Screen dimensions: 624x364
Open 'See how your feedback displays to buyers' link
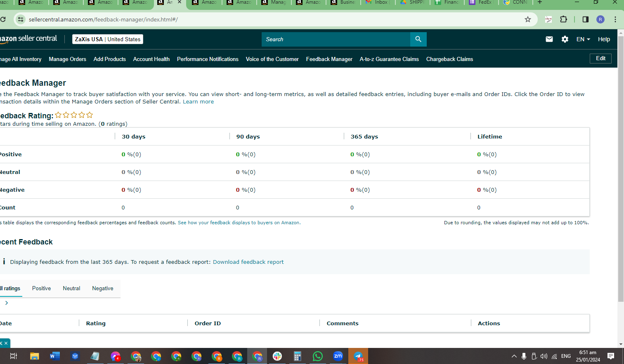pyautogui.click(x=239, y=223)
